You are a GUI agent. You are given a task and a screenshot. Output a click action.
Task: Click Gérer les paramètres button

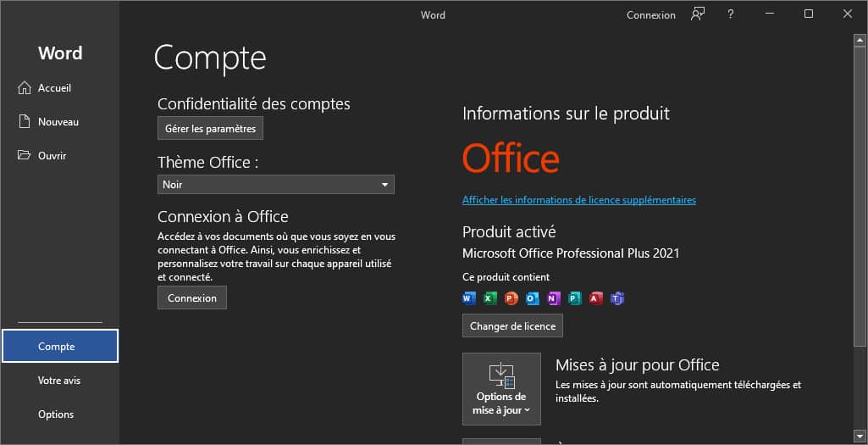coord(210,129)
